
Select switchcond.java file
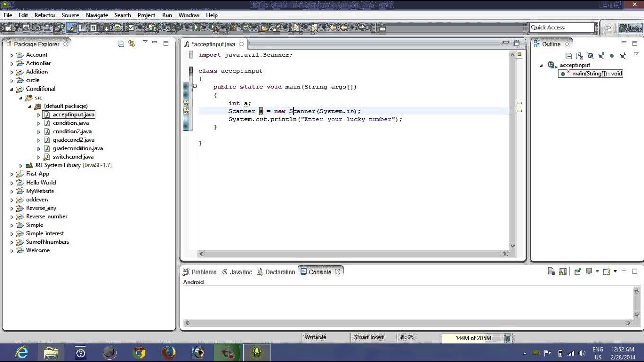tap(73, 157)
